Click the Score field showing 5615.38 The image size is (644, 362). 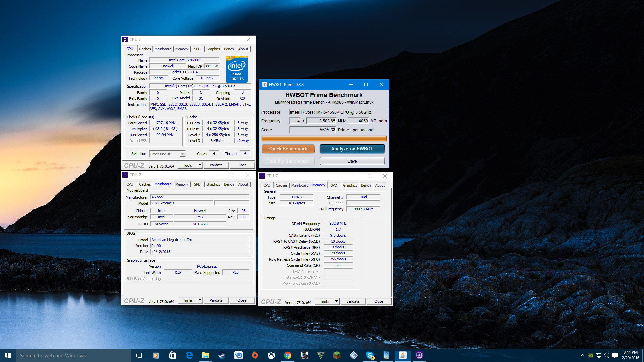313,130
